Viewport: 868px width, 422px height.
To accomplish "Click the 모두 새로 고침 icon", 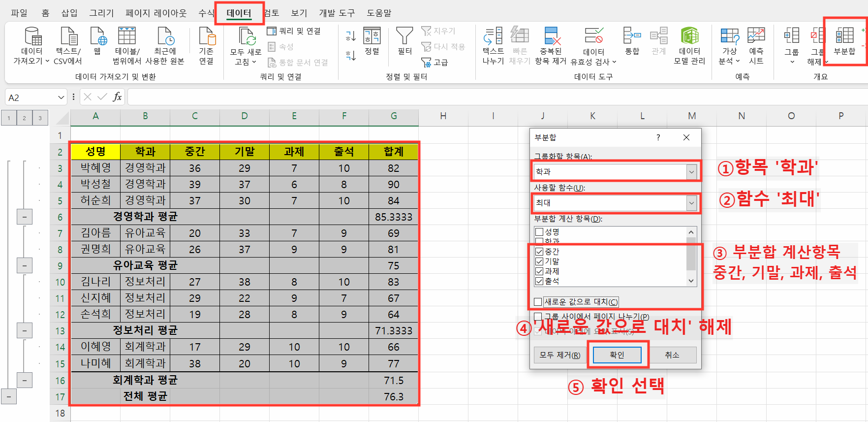I will (x=247, y=36).
